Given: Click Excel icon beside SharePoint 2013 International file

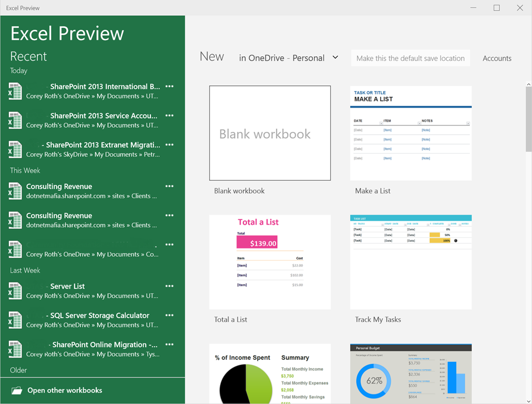Looking at the screenshot, I should [x=15, y=91].
